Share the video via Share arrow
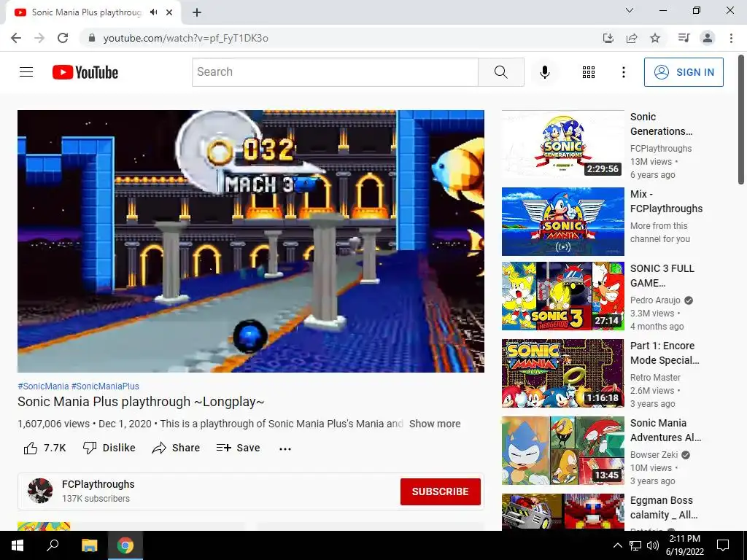This screenshot has width=747, height=560. pyautogui.click(x=176, y=448)
